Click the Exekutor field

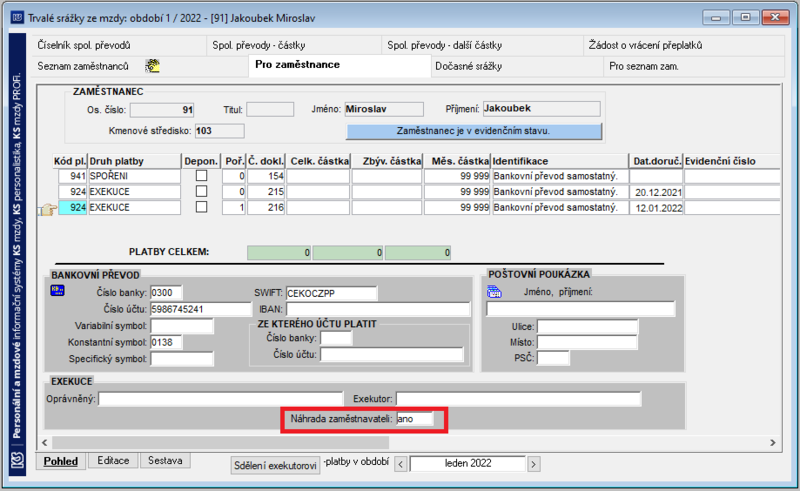tap(518, 399)
